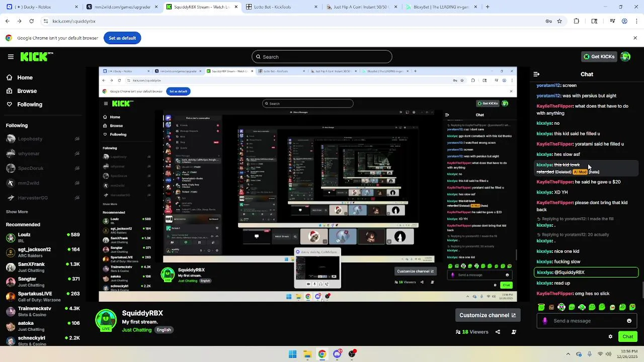Open recommended channel SpartakusLIVE
644x362 pixels.
[x=43, y=297]
